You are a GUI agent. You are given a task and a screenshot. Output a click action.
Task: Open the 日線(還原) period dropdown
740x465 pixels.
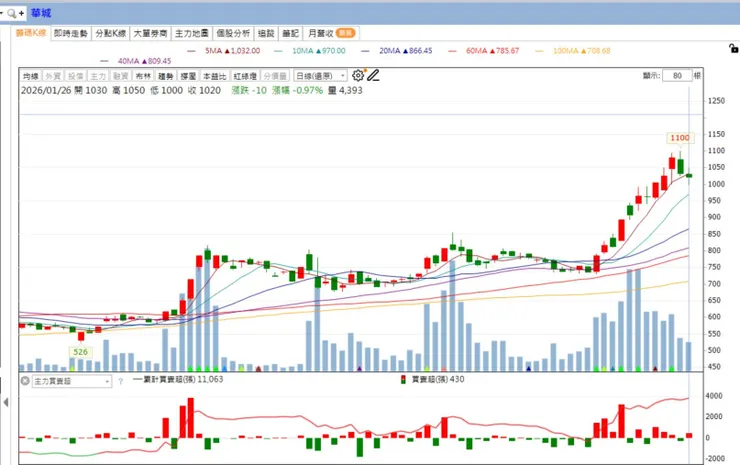point(320,76)
